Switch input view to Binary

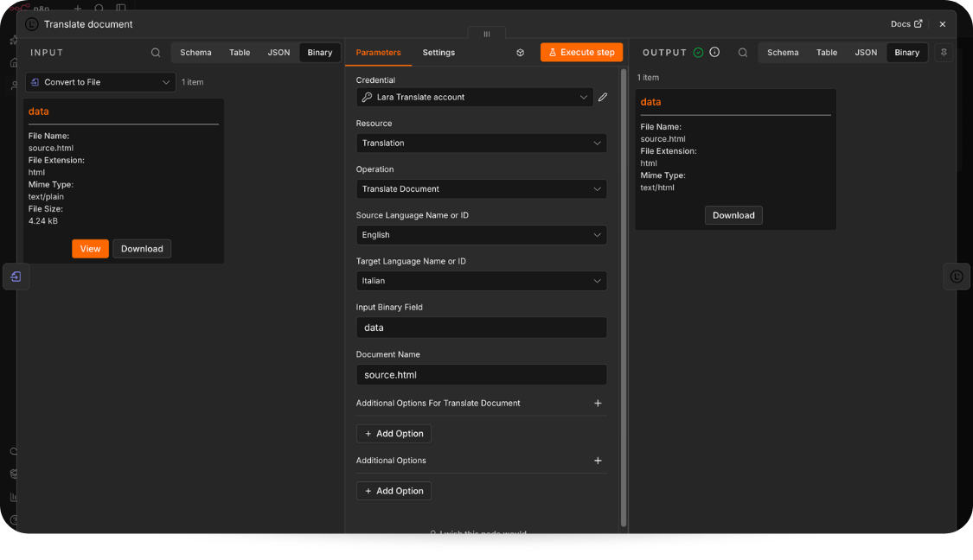[x=319, y=53]
